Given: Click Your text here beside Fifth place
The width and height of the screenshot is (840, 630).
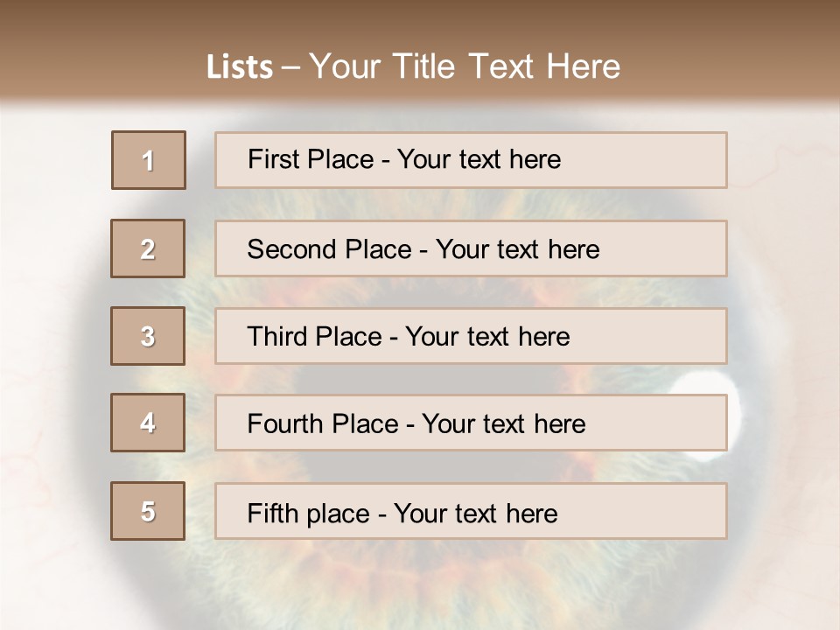Looking at the screenshot, I should tap(476, 513).
